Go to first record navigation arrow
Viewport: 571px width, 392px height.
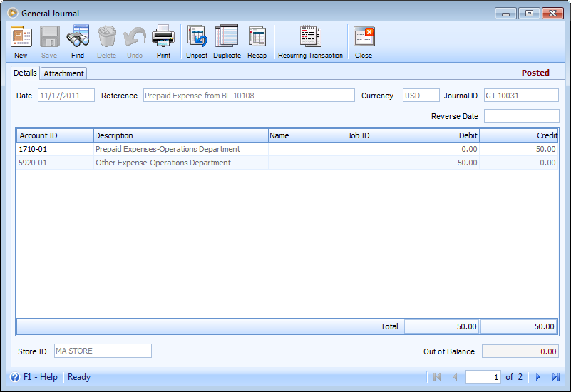click(437, 377)
